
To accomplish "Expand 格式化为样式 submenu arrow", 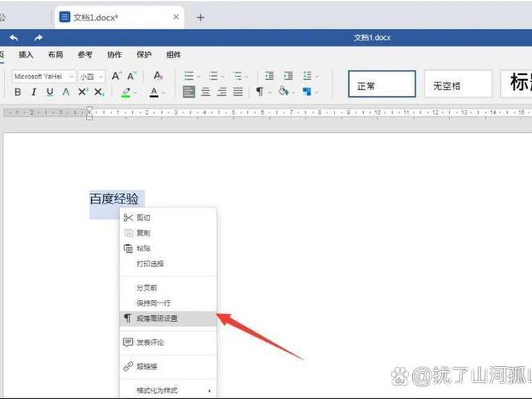I will (209, 391).
